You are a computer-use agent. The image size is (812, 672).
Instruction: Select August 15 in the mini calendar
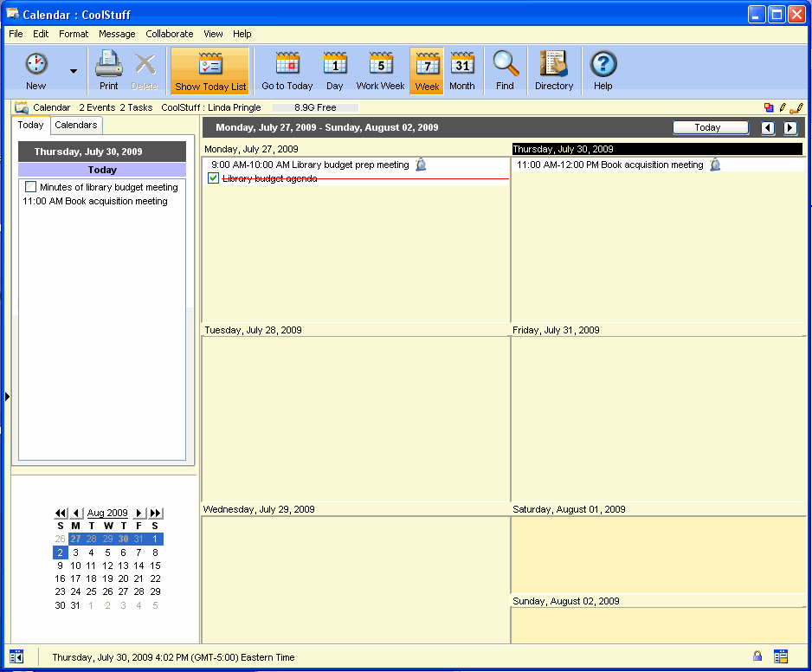(155, 565)
